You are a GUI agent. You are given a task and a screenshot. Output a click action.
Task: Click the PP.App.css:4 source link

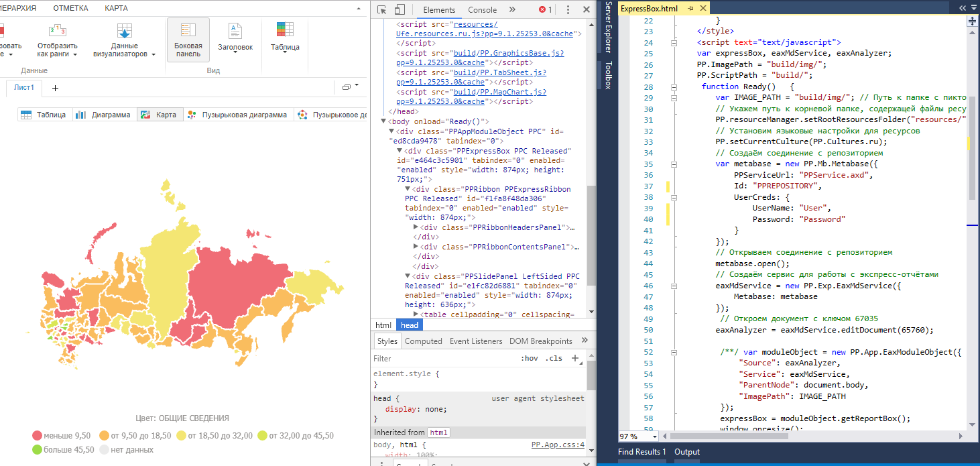pyautogui.click(x=558, y=445)
